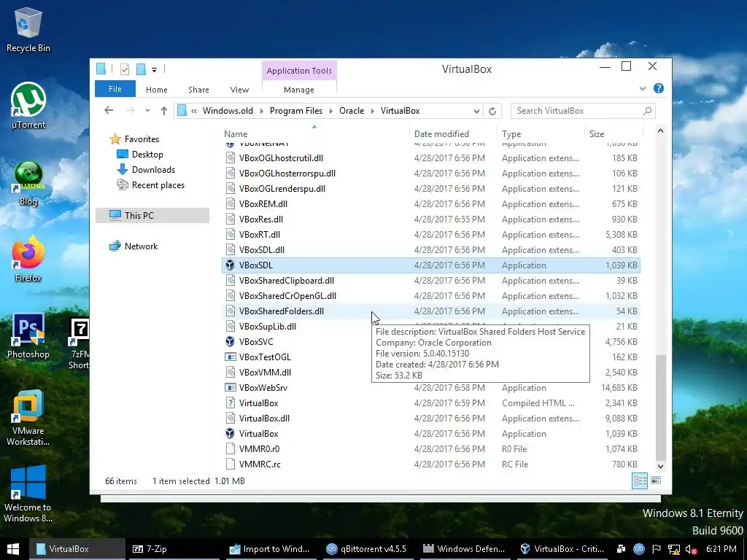Open the address bar history dropdown
The height and width of the screenshot is (560, 747).
476,111
